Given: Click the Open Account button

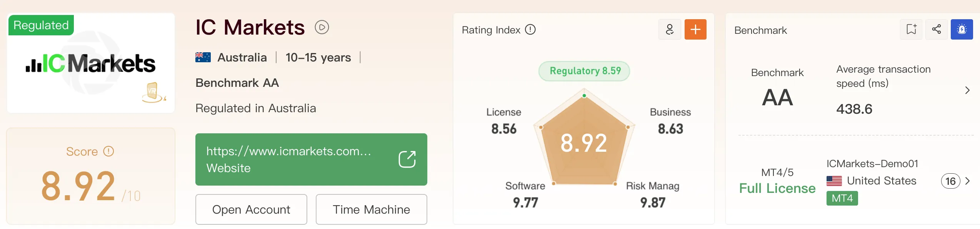Looking at the screenshot, I should click(x=251, y=209).
